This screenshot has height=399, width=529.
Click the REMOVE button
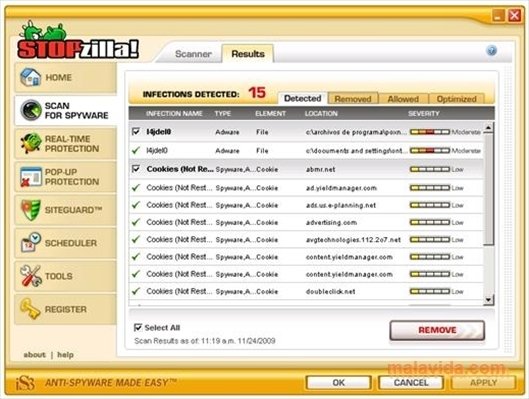(x=437, y=330)
